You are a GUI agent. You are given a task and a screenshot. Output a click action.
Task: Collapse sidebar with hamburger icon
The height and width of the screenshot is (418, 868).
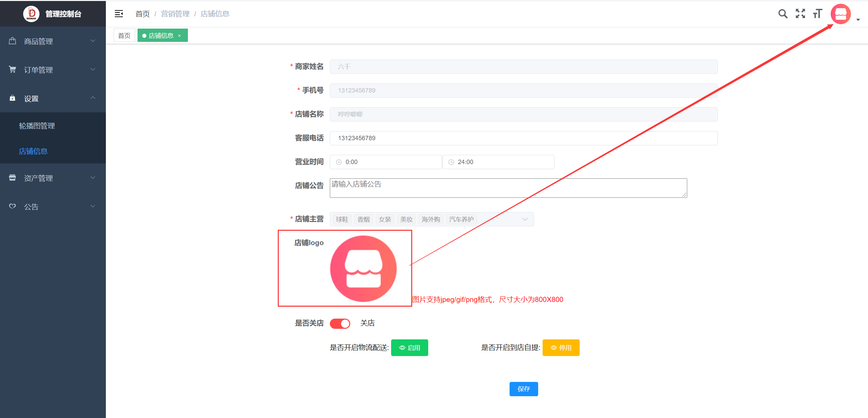point(119,14)
